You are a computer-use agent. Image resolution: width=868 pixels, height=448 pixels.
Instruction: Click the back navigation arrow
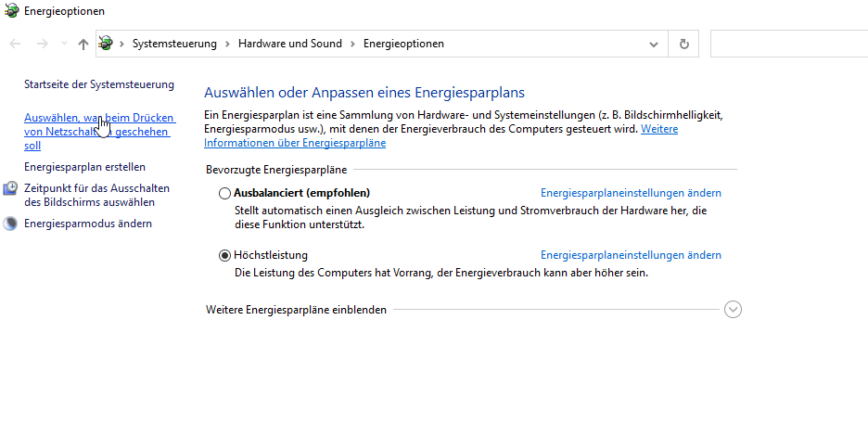15,44
